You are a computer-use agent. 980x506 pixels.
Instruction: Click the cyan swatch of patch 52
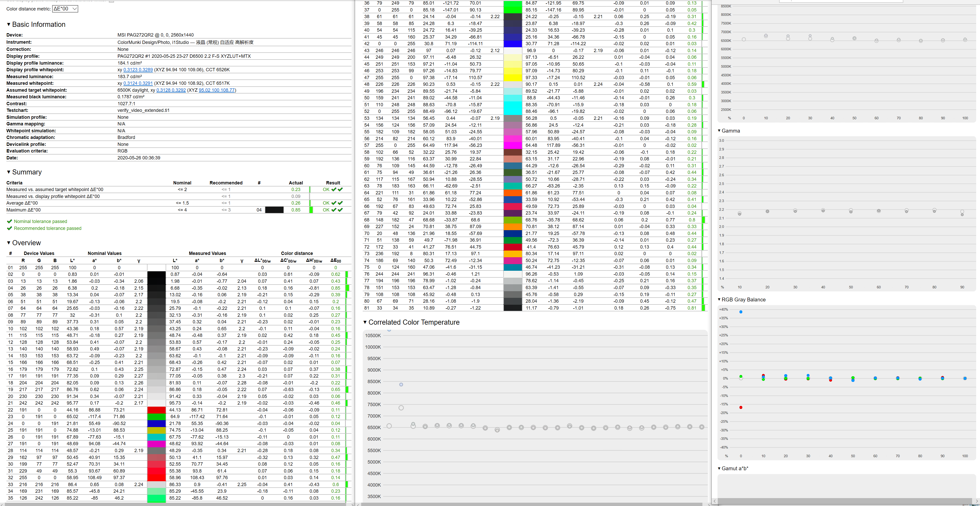point(513,111)
